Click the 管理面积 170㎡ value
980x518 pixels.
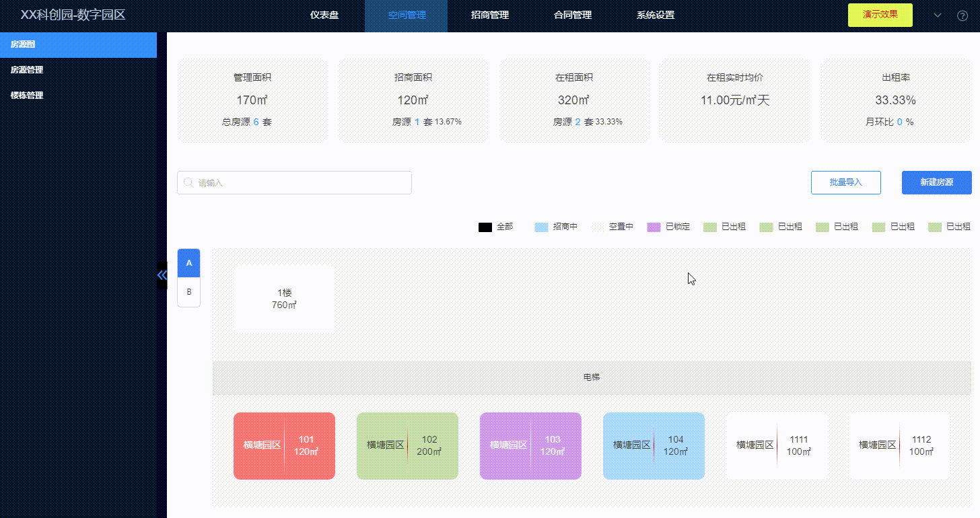[252, 100]
